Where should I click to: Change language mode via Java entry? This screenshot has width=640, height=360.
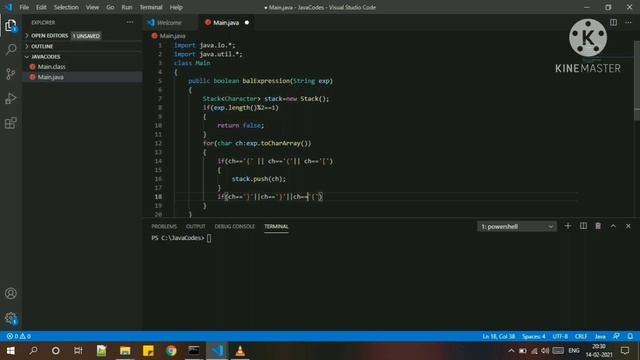pyautogui.click(x=600, y=336)
